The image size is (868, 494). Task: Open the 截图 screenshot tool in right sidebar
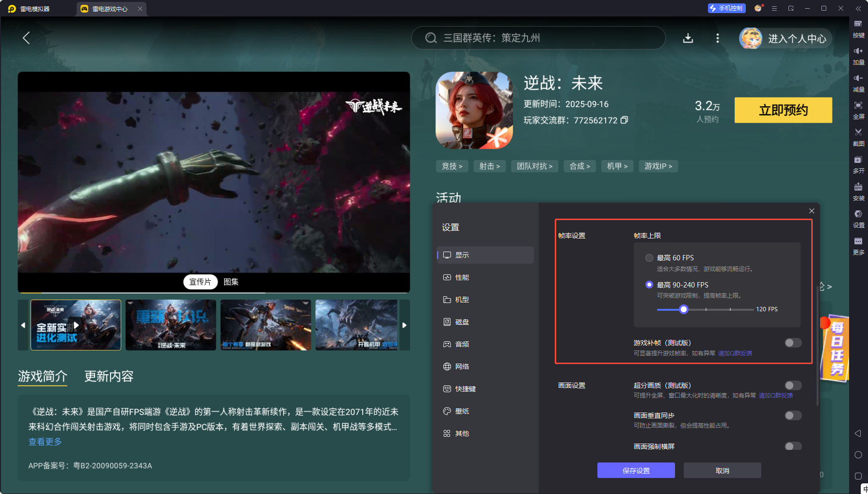pos(858,137)
